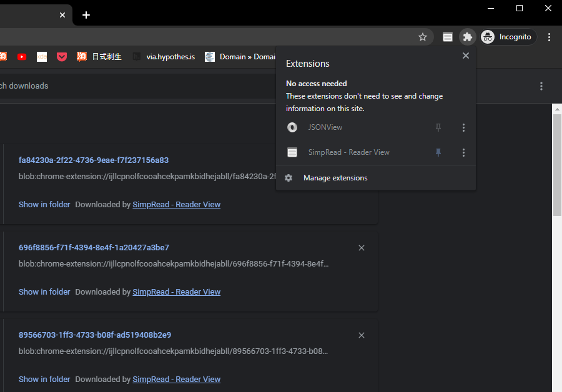562x392 pixels.
Task: Unpin SimpRead - Reader View extension
Action: [438, 153]
